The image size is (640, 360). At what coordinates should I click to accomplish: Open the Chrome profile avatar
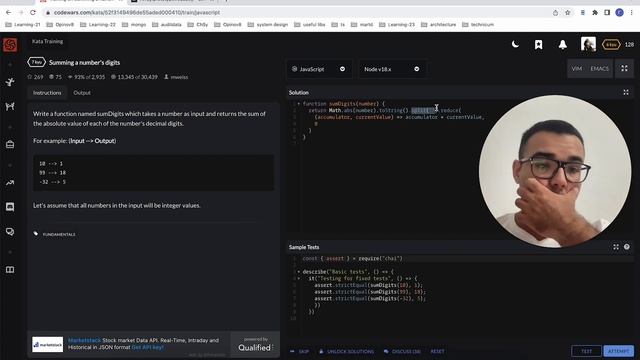tap(619, 13)
